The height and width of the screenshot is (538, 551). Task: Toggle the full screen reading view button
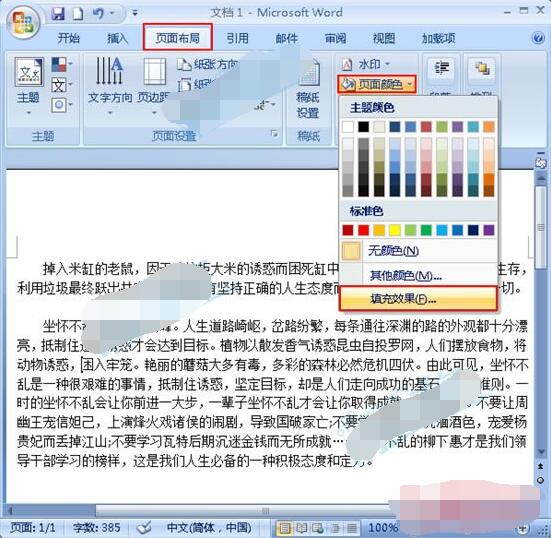point(302,528)
